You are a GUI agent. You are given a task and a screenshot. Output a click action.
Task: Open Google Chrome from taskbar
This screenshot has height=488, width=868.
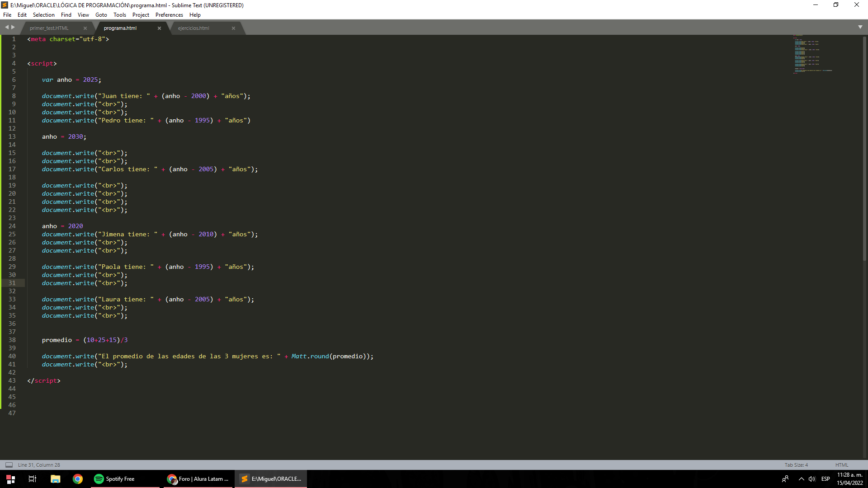pos(78,479)
